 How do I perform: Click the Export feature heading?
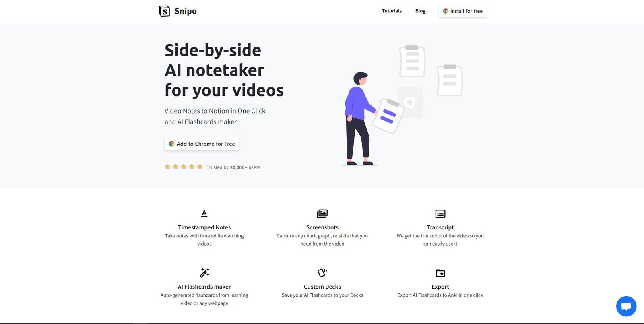[440, 287]
